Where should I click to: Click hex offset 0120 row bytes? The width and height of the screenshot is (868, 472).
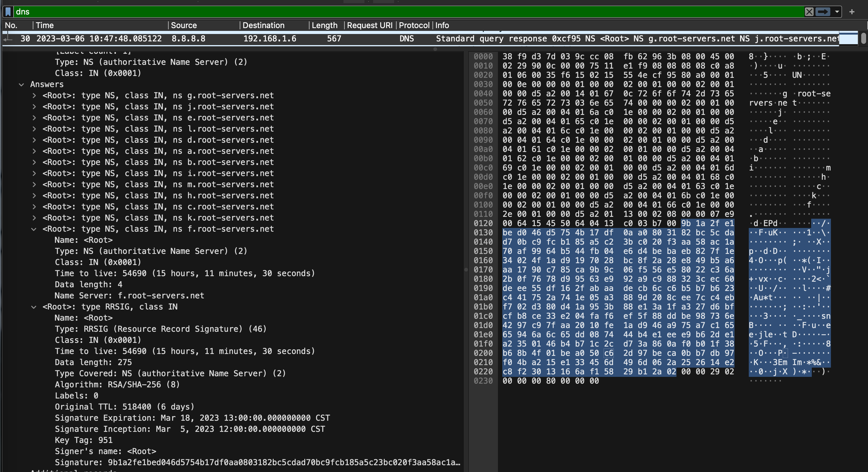point(618,223)
